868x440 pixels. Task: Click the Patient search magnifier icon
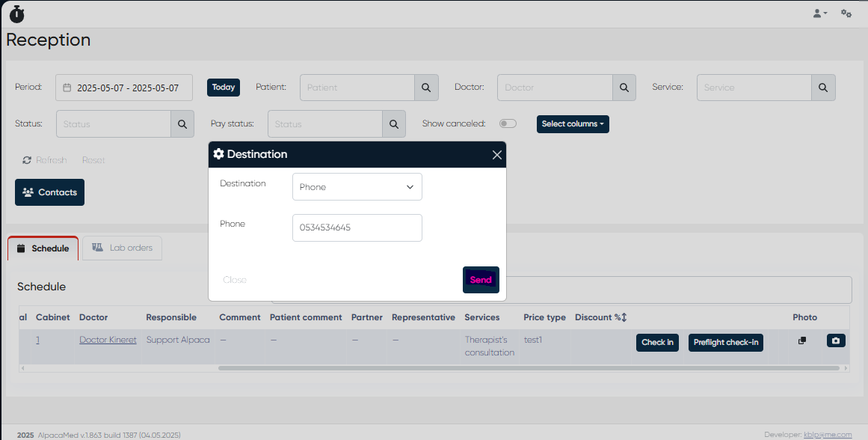[x=425, y=88]
